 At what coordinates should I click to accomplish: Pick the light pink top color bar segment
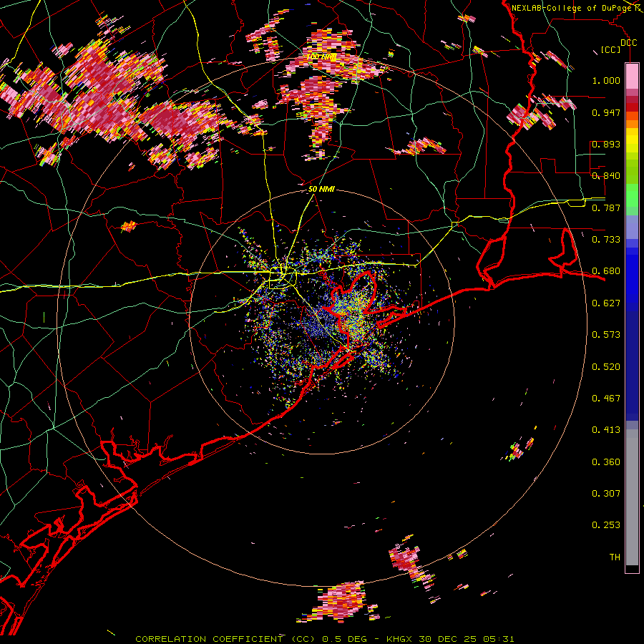click(x=632, y=77)
